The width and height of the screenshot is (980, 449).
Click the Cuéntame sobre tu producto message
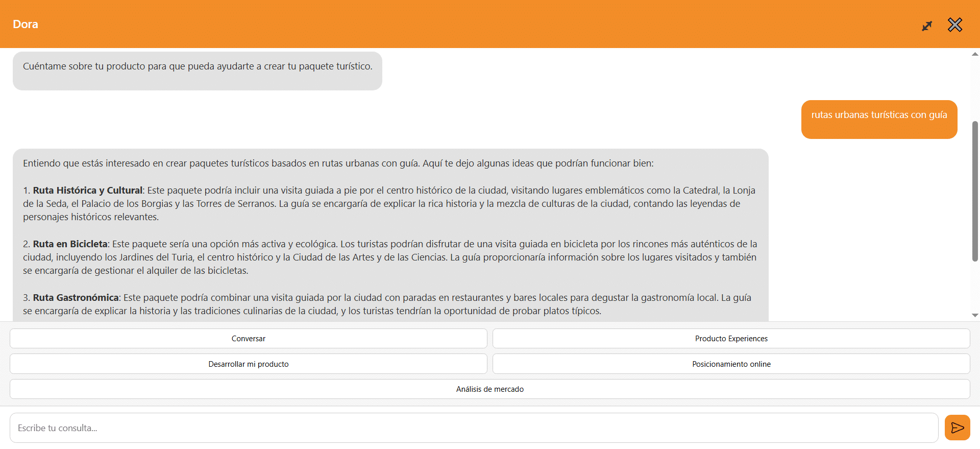click(x=198, y=66)
